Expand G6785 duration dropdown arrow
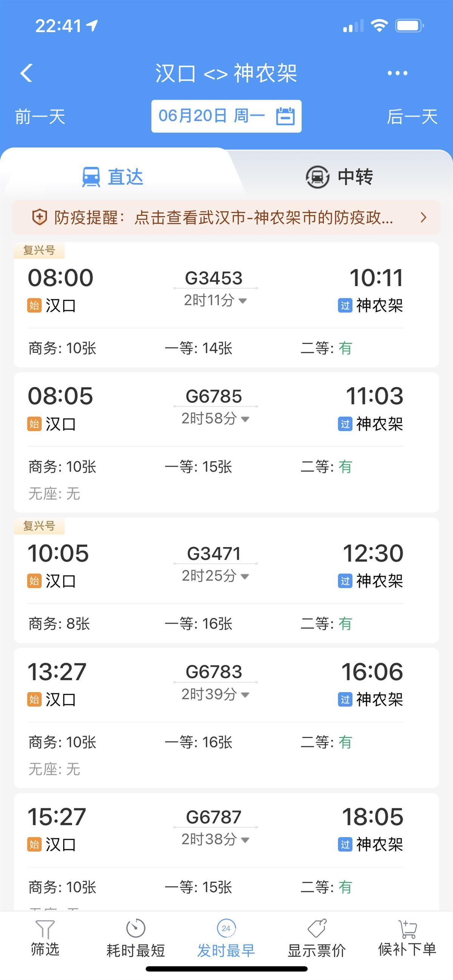Screen dimensions: 453x980 tap(245, 419)
